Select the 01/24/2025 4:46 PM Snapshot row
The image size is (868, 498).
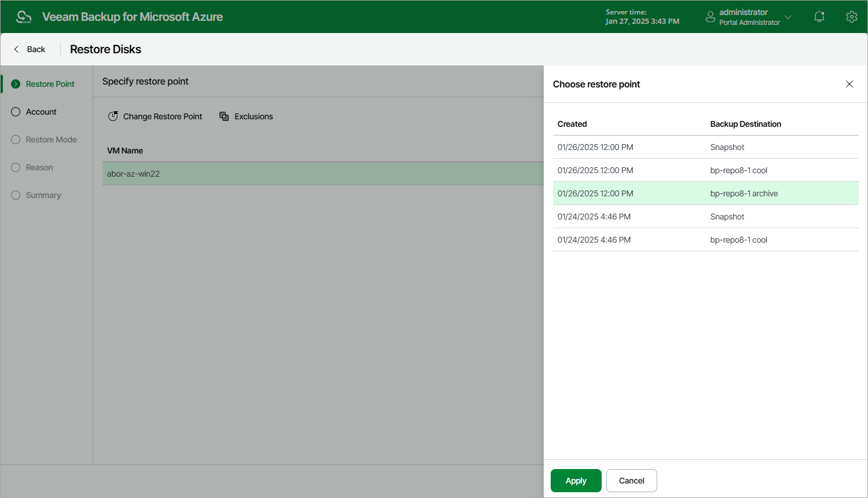[706, 217]
